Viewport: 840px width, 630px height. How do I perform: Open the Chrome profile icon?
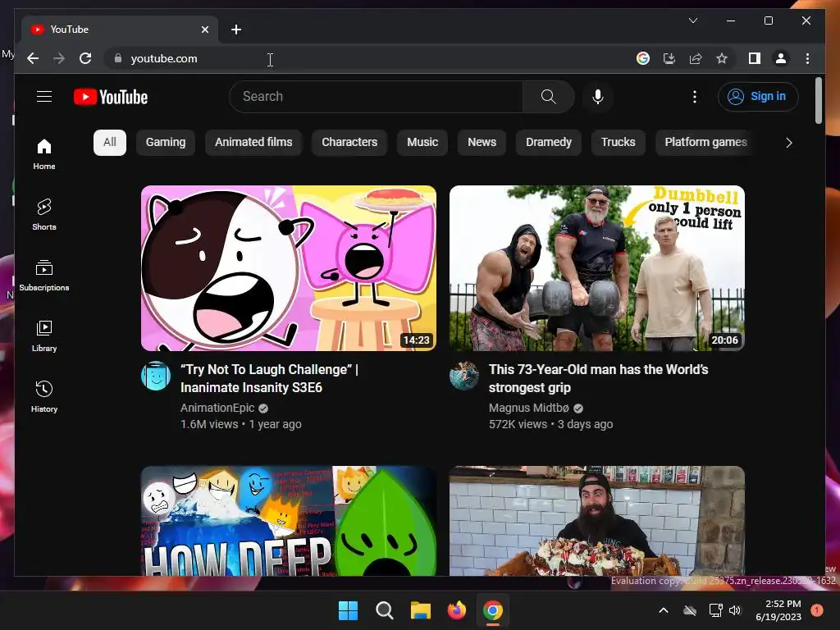point(781,58)
